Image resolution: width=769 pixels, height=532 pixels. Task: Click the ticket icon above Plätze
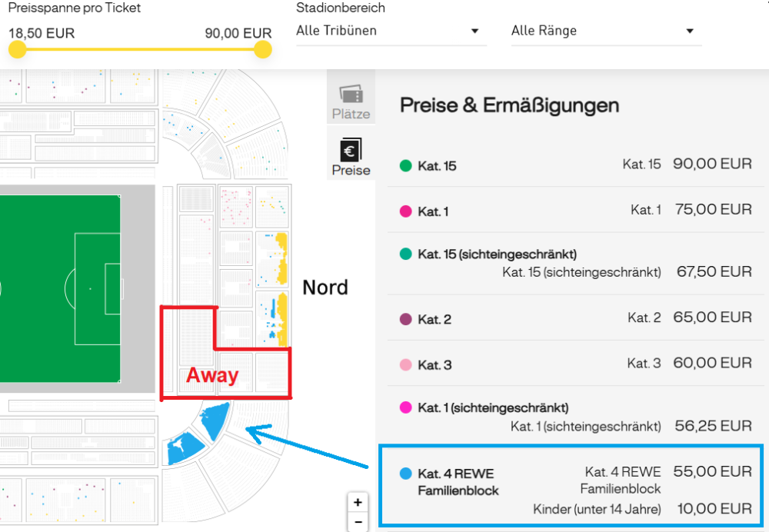coord(351,94)
